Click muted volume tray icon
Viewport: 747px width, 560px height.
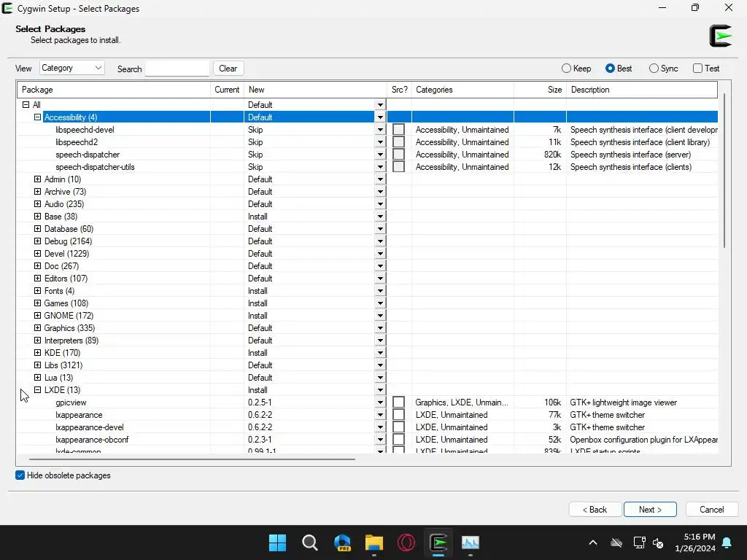click(x=659, y=542)
